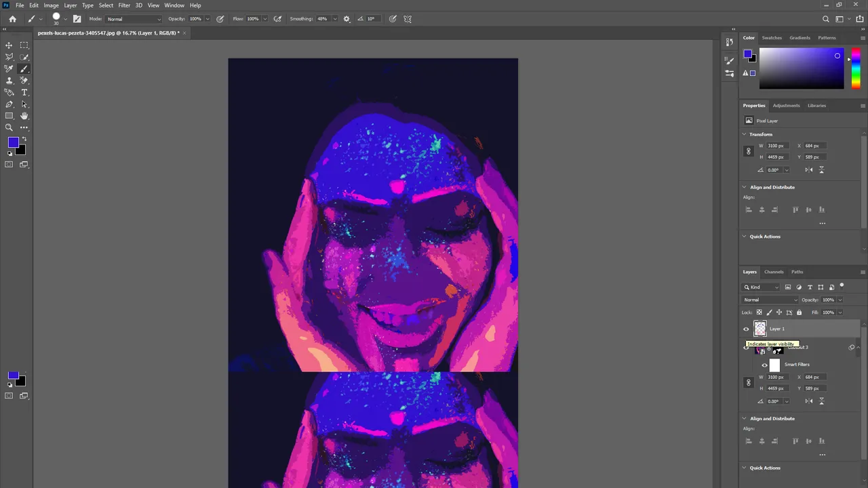Open the Search icon at top right
Viewport: 868px width, 488px height.
[x=825, y=19]
